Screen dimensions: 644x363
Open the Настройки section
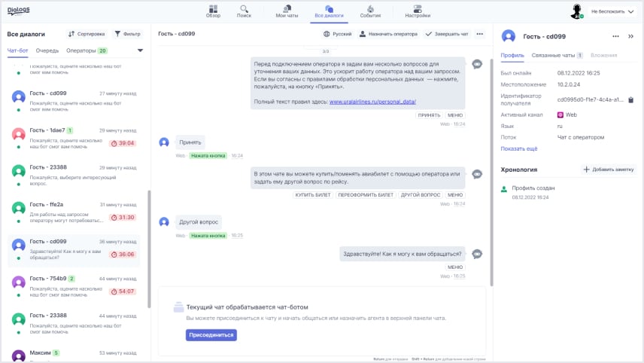pyautogui.click(x=418, y=11)
